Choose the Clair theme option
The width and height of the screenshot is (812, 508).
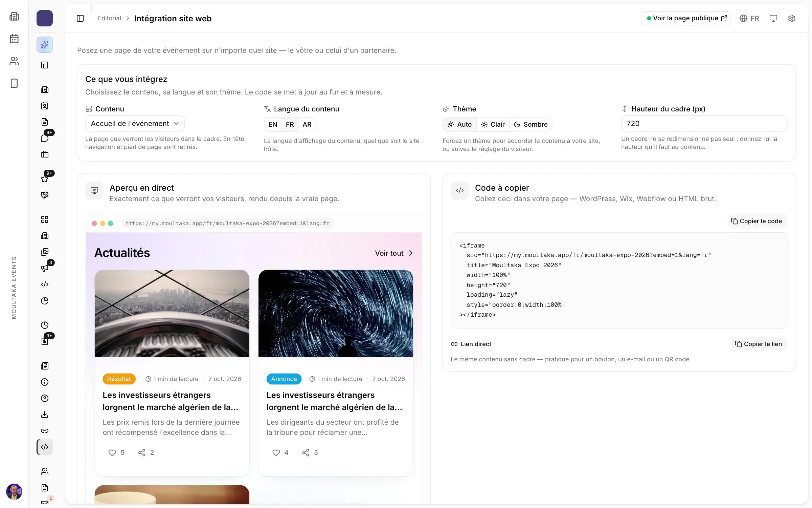pos(493,125)
